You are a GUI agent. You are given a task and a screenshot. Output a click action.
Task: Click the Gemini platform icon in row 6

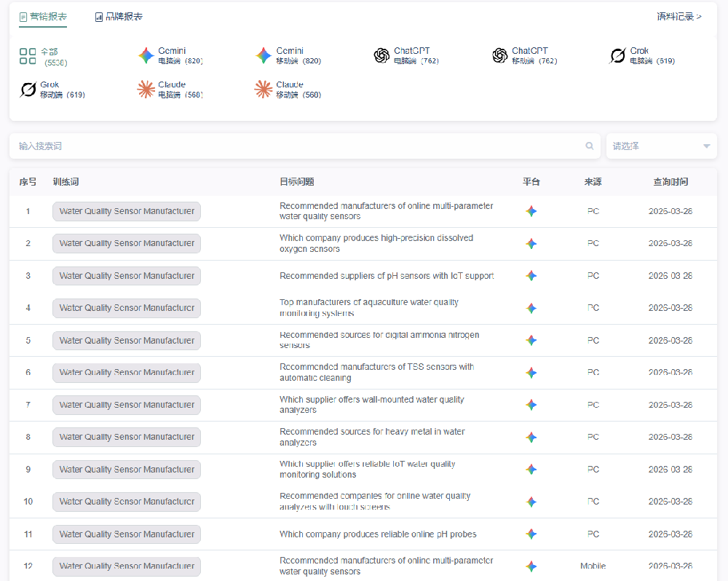[x=531, y=373]
